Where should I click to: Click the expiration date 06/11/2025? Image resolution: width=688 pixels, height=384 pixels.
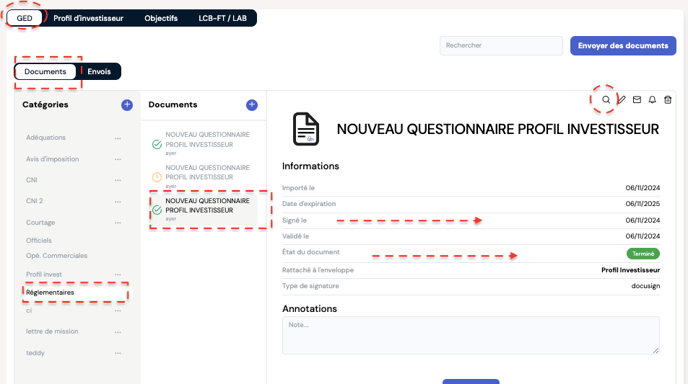click(642, 204)
